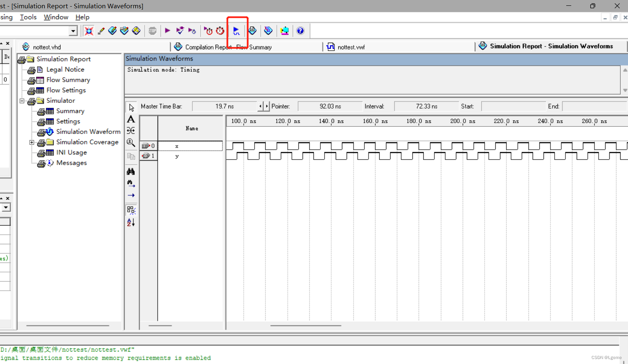Click the Start Analysis & Synthesis icon
Viewport: 628px width, 364px height.
click(179, 31)
